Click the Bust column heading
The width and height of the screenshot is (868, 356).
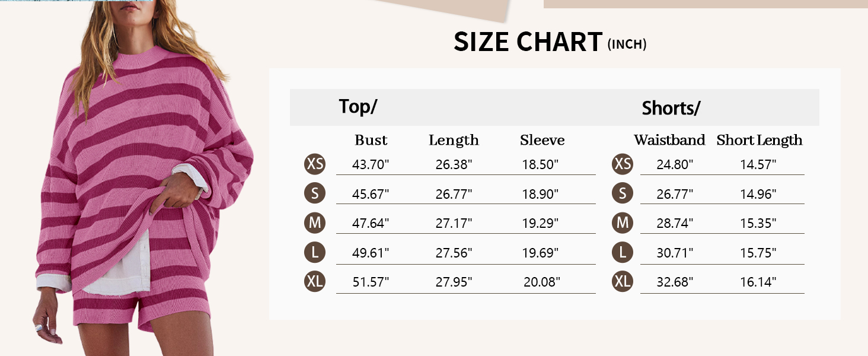coord(371,141)
